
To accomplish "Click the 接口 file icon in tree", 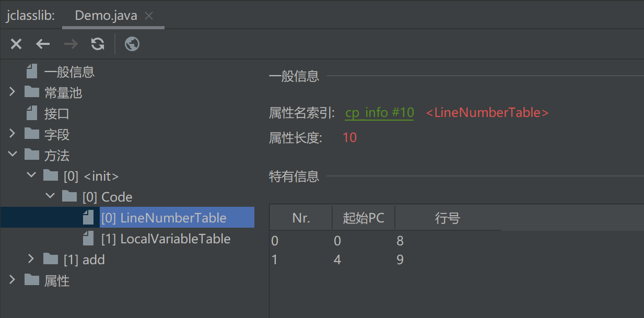I will (32, 113).
